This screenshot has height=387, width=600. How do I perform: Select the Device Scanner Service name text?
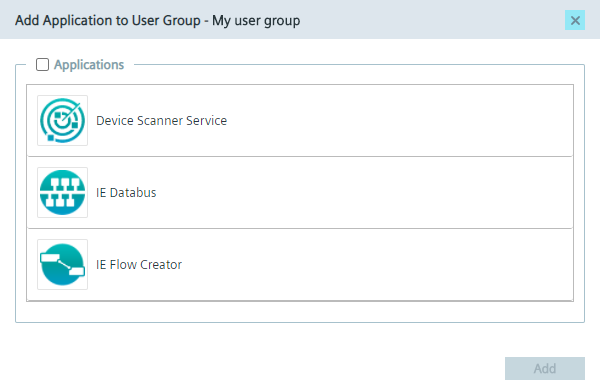coord(161,121)
